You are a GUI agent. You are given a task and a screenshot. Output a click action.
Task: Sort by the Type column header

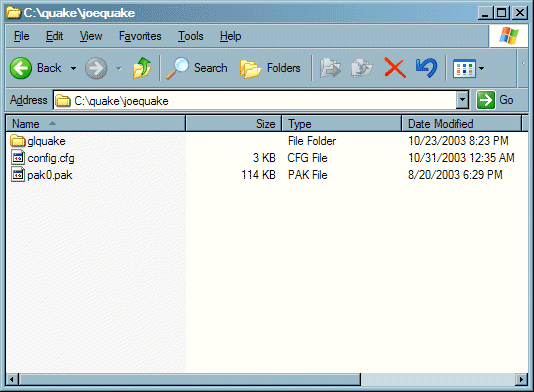tap(342, 124)
